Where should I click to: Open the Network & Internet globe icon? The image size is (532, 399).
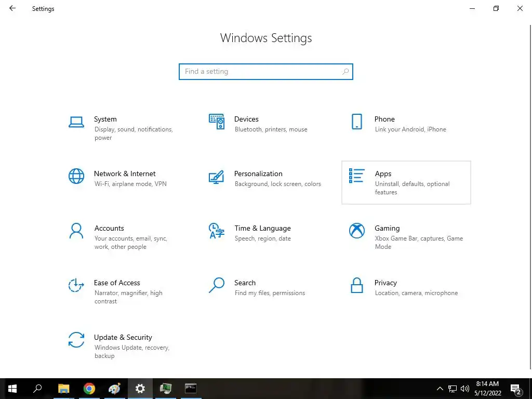(x=76, y=176)
